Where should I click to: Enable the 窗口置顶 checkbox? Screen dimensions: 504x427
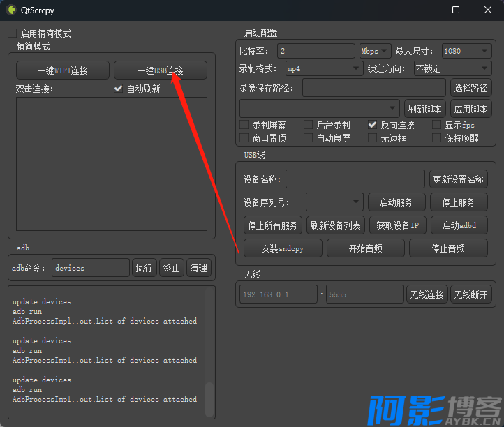pyautogui.click(x=244, y=138)
